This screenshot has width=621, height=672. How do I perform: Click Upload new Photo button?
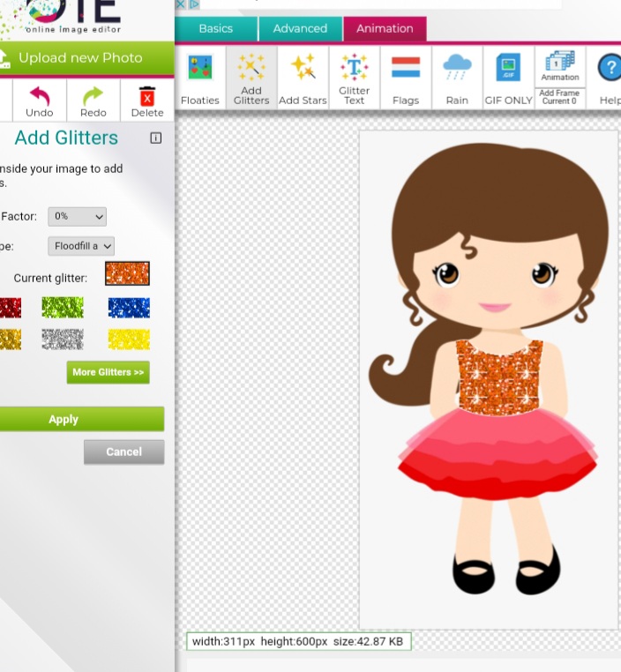pos(79,58)
